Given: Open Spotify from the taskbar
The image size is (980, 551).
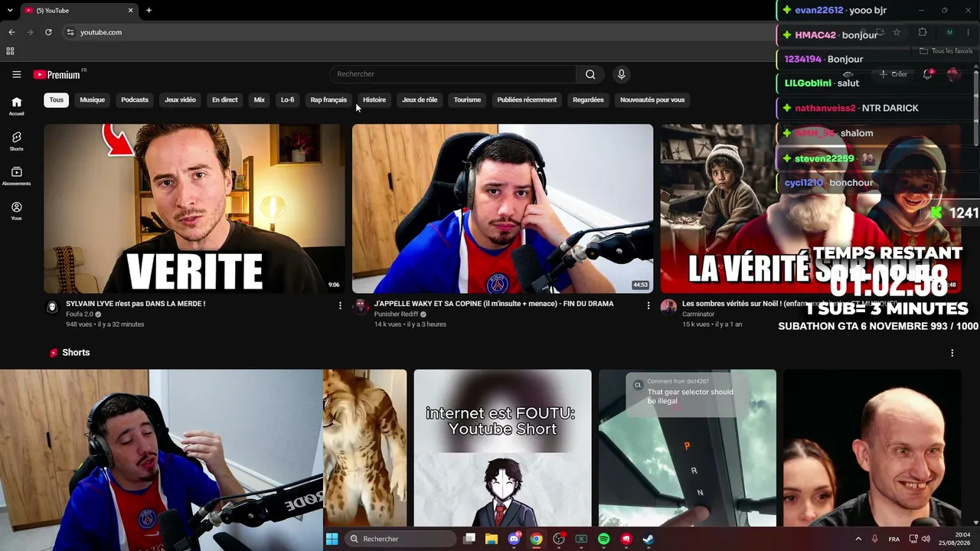Looking at the screenshot, I should click(x=603, y=539).
